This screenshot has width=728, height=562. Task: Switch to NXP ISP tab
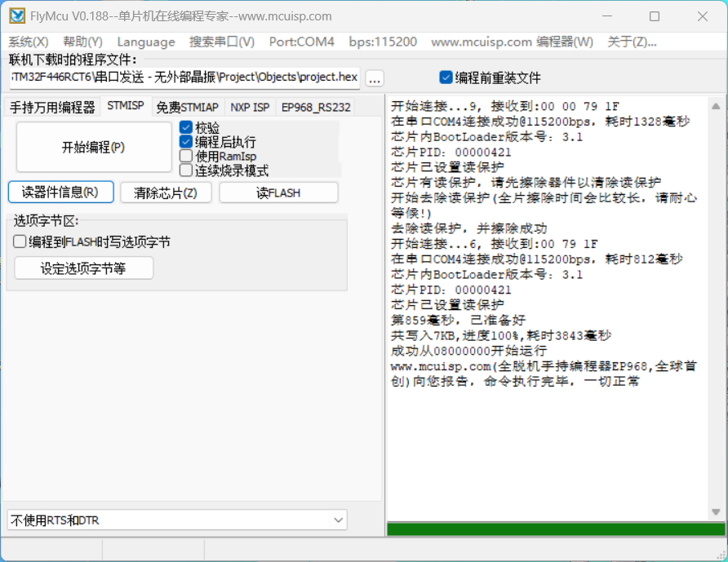tap(250, 108)
